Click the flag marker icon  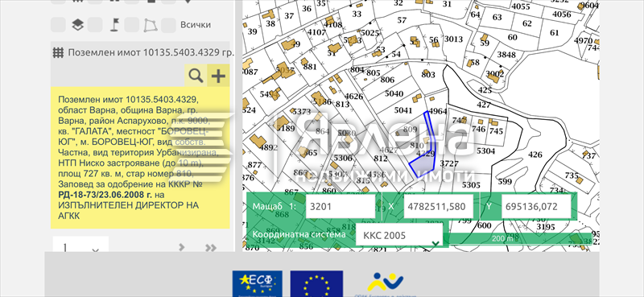pyautogui.click(x=114, y=25)
